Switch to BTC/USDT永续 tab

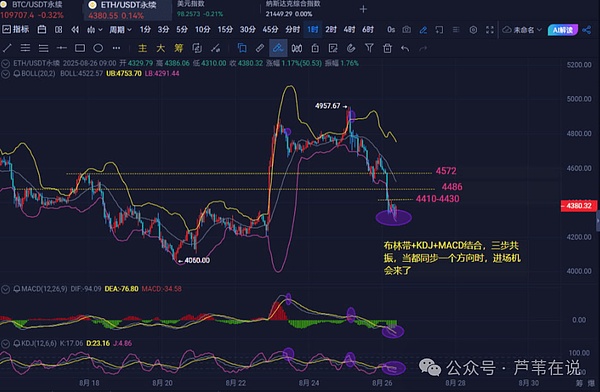tap(37, 10)
